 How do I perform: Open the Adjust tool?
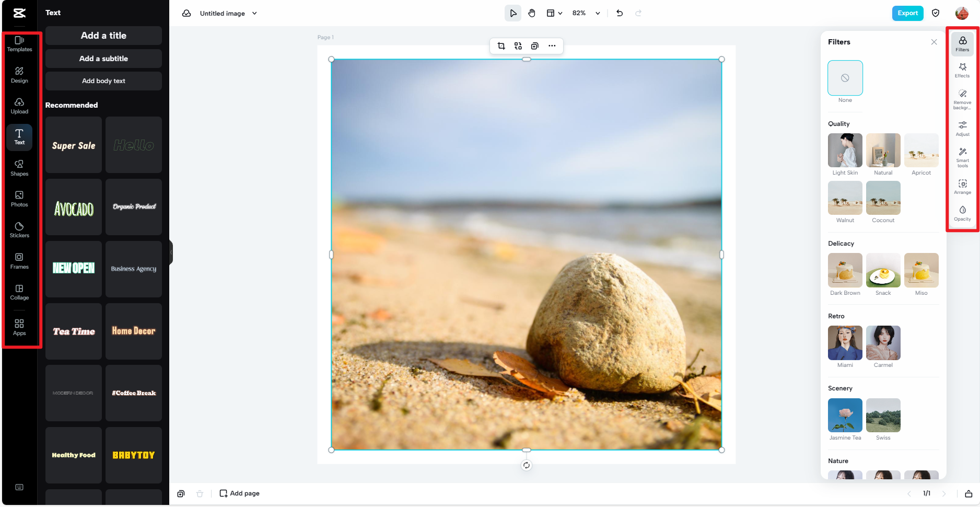tap(962, 129)
